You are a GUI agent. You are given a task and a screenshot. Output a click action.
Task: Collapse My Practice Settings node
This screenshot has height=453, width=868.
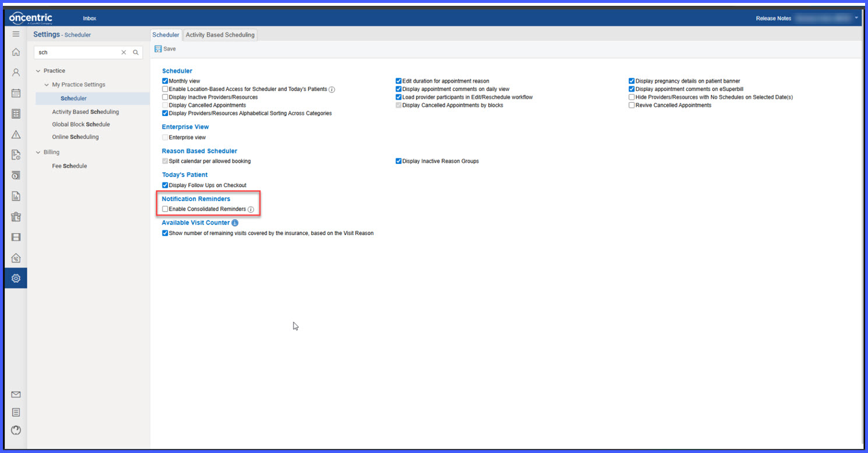tap(47, 85)
